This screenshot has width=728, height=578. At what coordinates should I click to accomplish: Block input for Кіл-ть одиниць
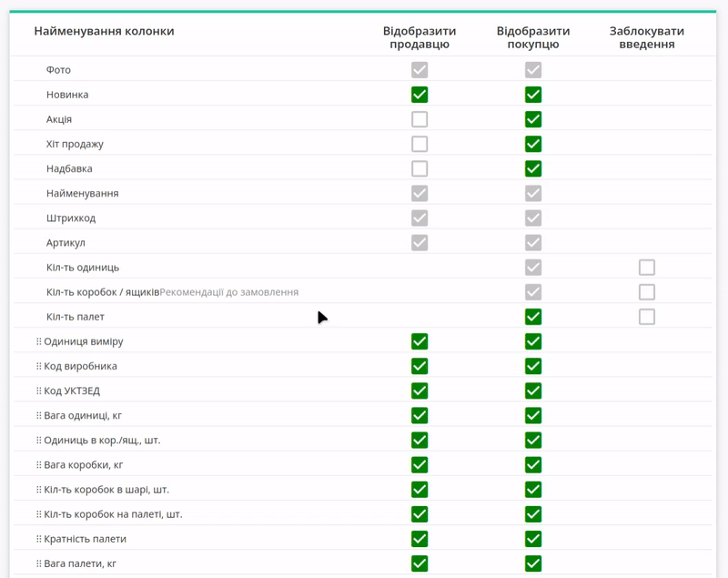647,268
